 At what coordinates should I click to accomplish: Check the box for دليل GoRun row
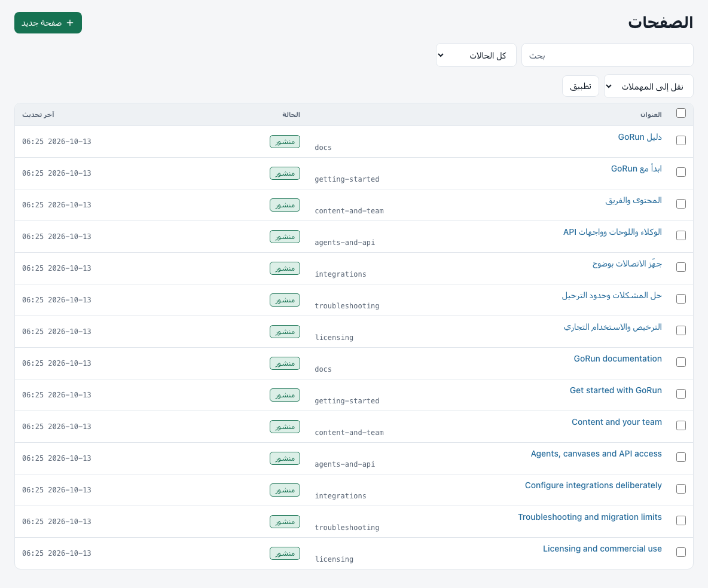pos(681,141)
